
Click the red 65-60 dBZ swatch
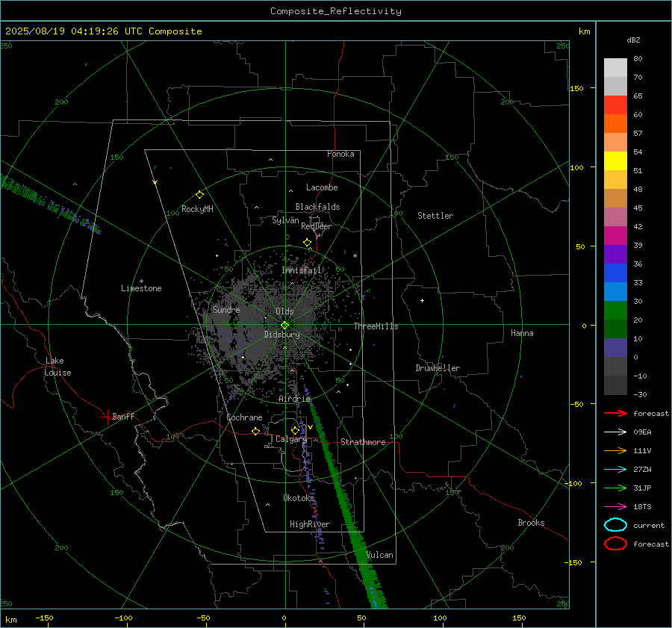(x=615, y=105)
